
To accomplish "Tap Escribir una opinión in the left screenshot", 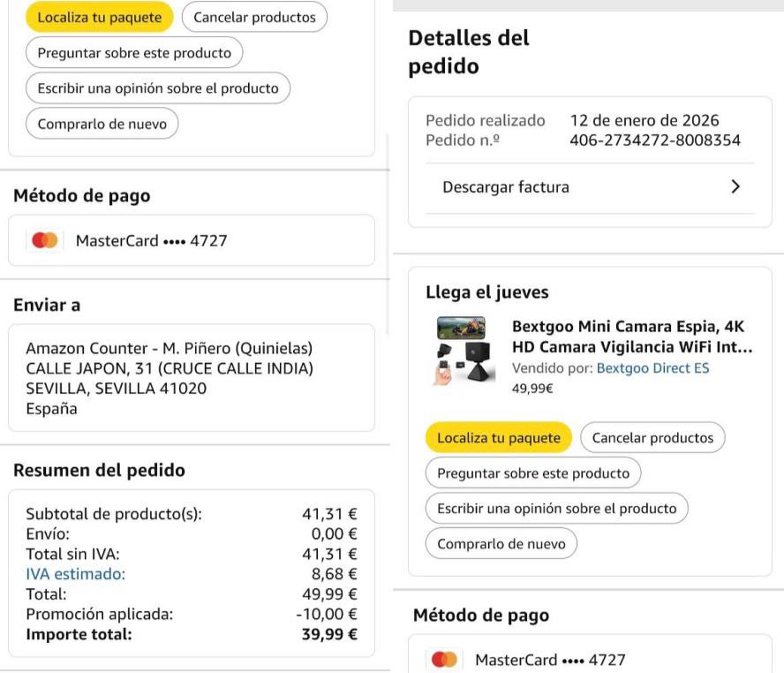I will (157, 88).
